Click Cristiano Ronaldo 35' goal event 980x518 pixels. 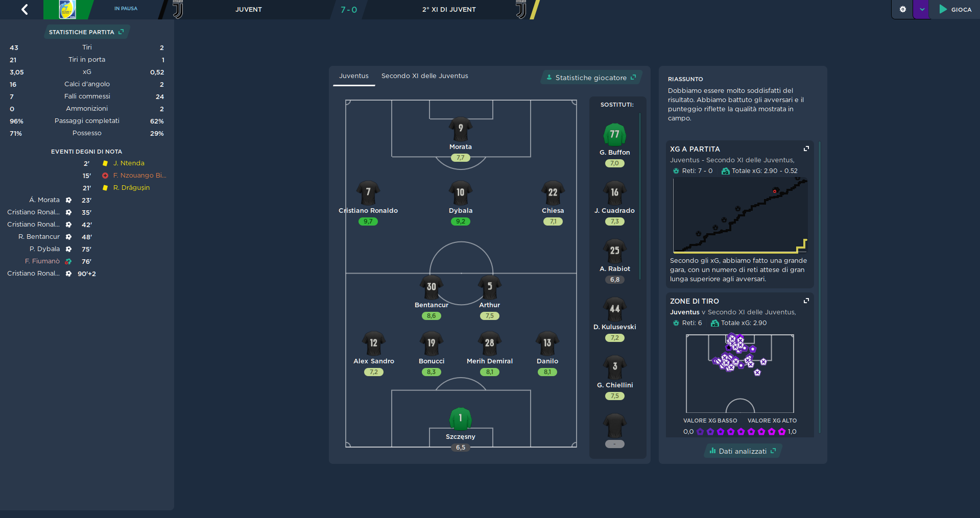point(33,212)
